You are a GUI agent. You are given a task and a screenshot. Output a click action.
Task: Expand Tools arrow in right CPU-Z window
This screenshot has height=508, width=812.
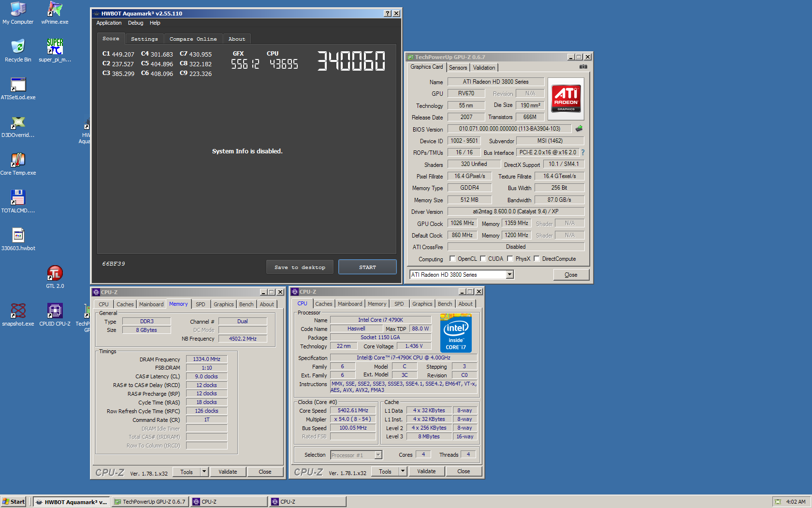pos(403,471)
